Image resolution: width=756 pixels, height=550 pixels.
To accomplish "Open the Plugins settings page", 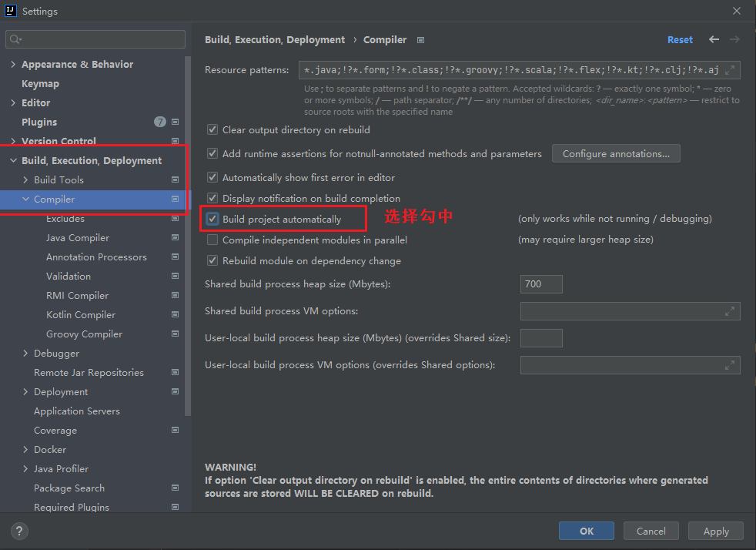I will (x=39, y=122).
